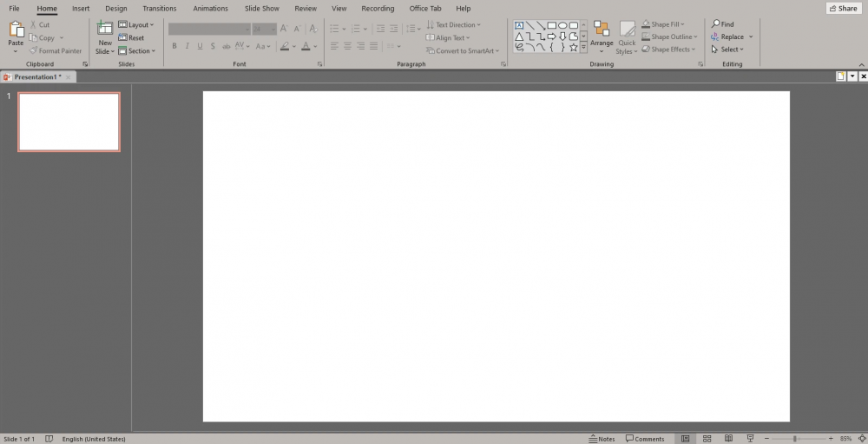The image size is (868, 444).
Task: Toggle Bold formatting
Action: pos(174,46)
